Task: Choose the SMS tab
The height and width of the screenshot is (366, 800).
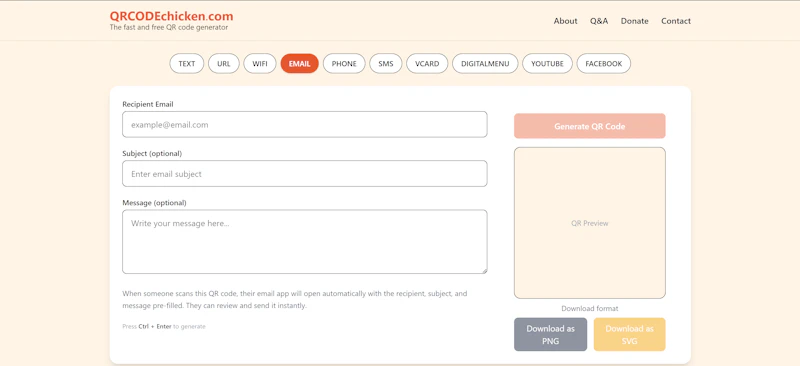Action: coord(386,64)
